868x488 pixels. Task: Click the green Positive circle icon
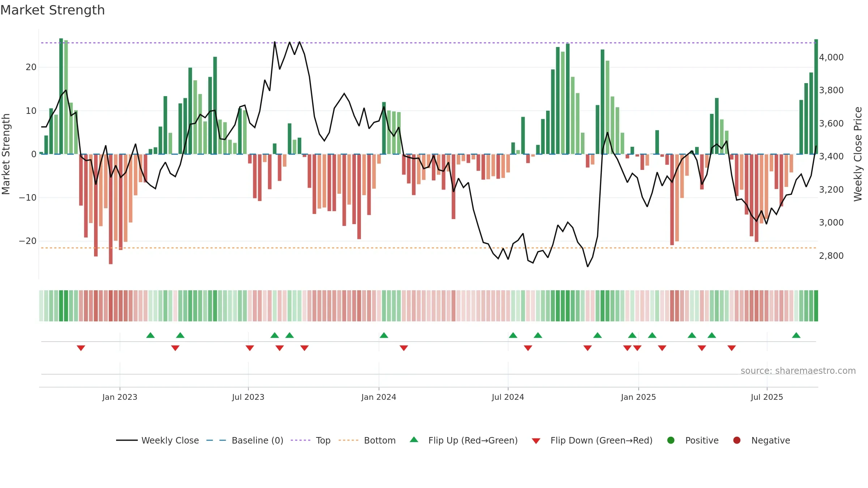pos(671,440)
